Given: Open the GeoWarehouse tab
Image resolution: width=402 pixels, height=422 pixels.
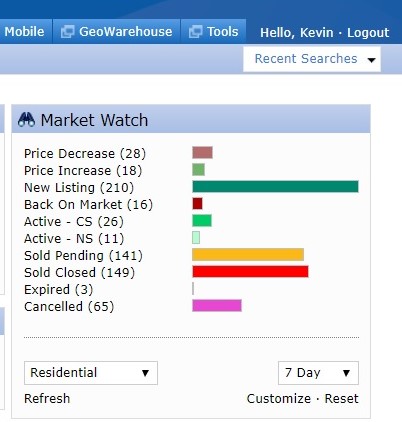Looking at the screenshot, I should pos(116,32).
